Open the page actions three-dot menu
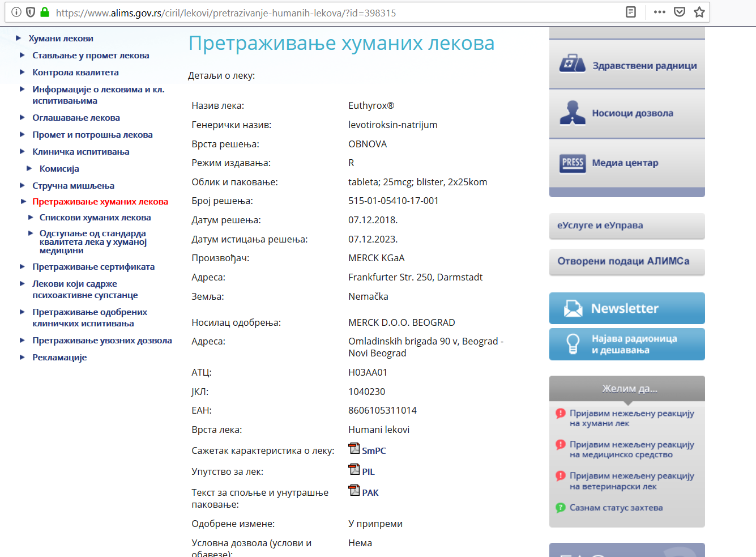 (x=660, y=12)
